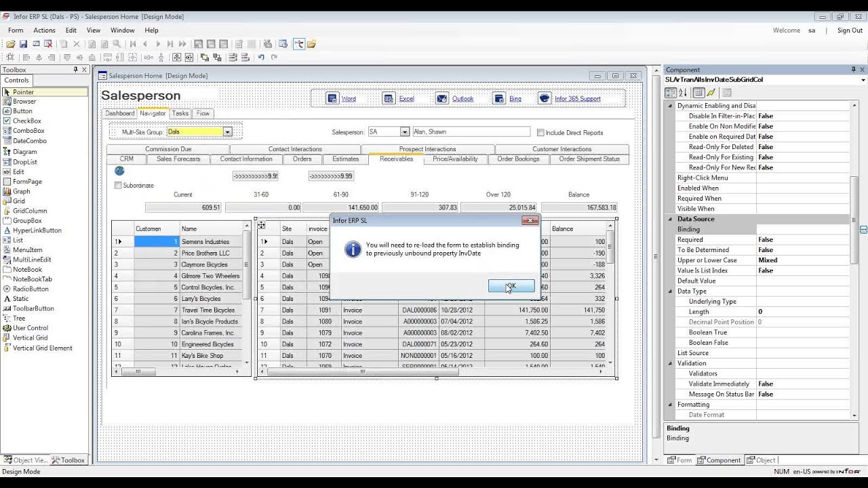Select the HyperLinkButton control in Toolbox
This screenshot has height=488, width=868.
(x=37, y=230)
